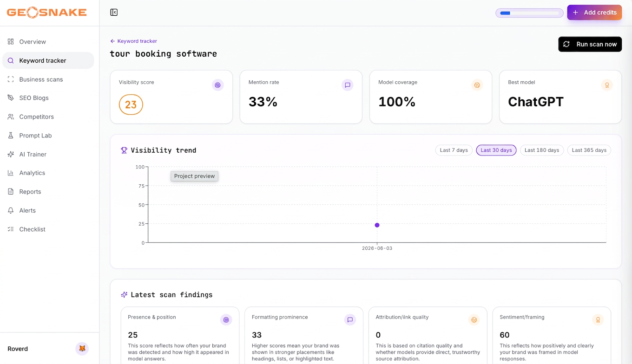Go back via Keyword tracker link

[x=134, y=41]
